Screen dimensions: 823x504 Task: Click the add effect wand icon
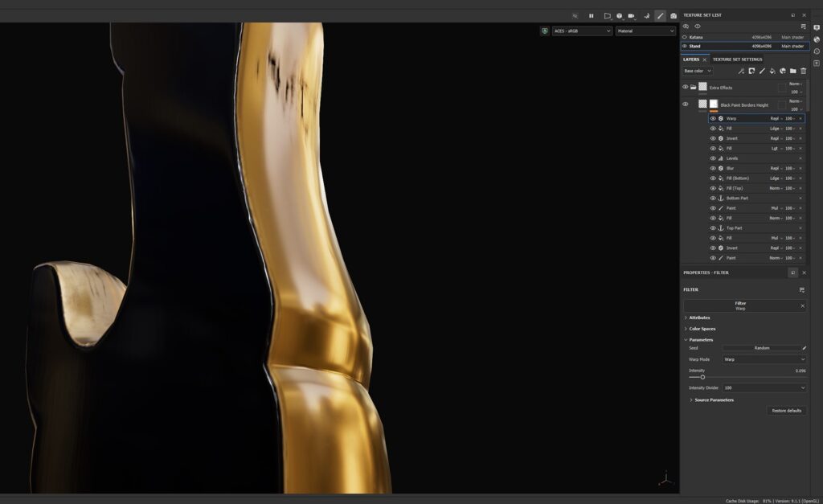tap(741, 71)
